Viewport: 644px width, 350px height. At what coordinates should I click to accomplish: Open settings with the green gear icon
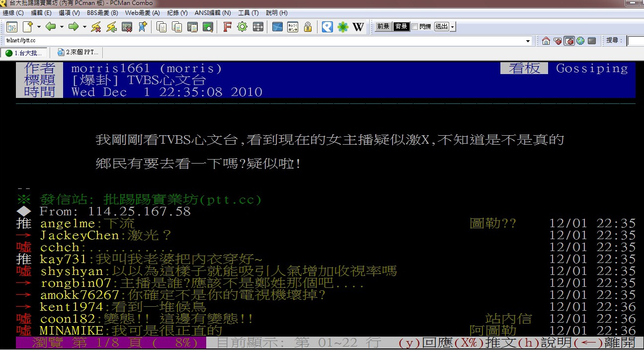[x=242, y=27]
